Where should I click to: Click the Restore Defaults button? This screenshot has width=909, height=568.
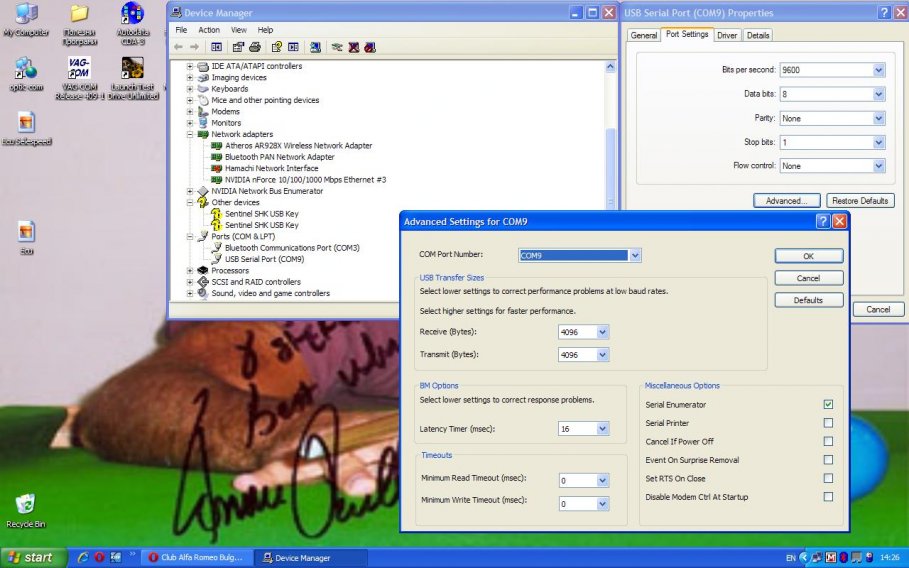(x=860, y=200)
